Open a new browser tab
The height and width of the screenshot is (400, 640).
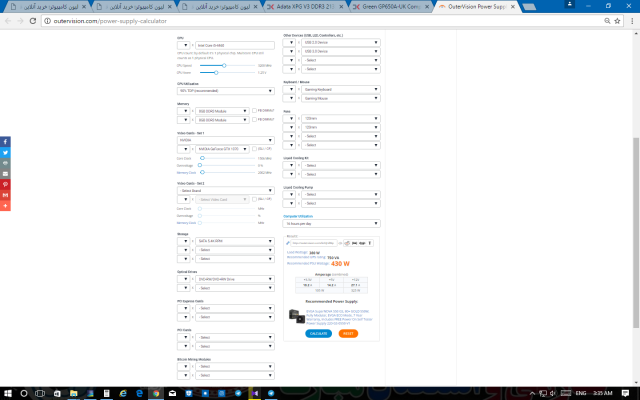point(529,7)
